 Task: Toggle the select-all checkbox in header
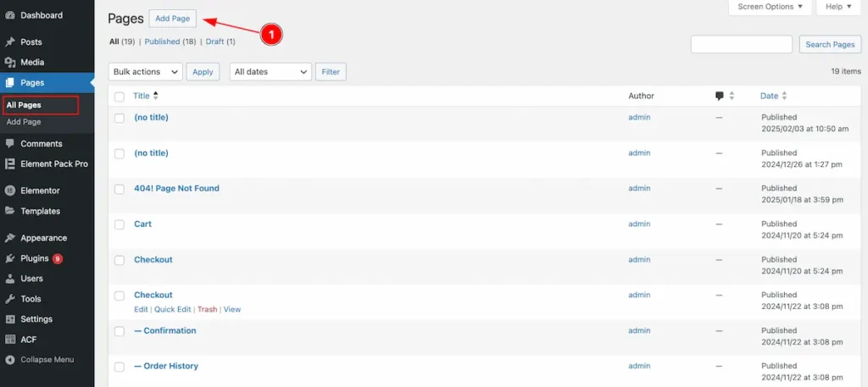pos(120,97)
